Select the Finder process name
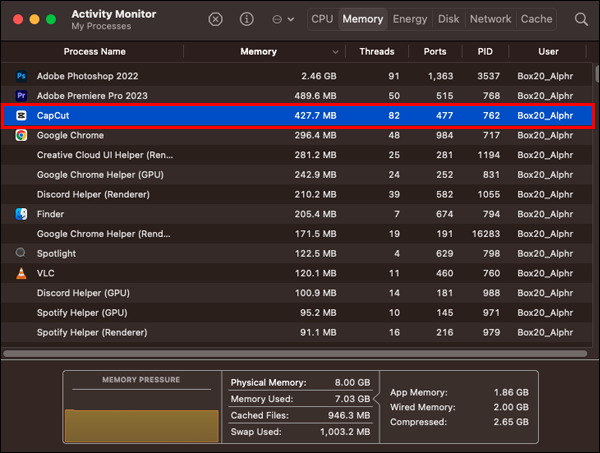 coord(50,214)
